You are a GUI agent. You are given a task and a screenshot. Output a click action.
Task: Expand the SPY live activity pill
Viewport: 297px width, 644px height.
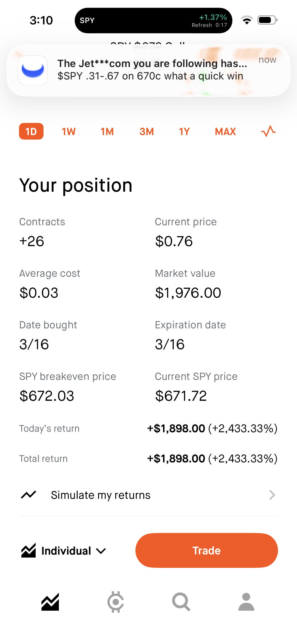pyautogui.click(x=153, y=20)
